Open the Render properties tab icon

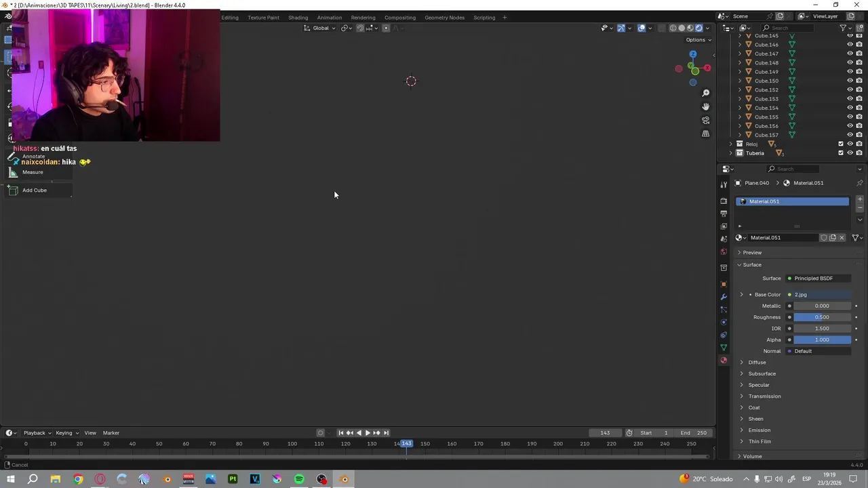(x=724, y=201)
